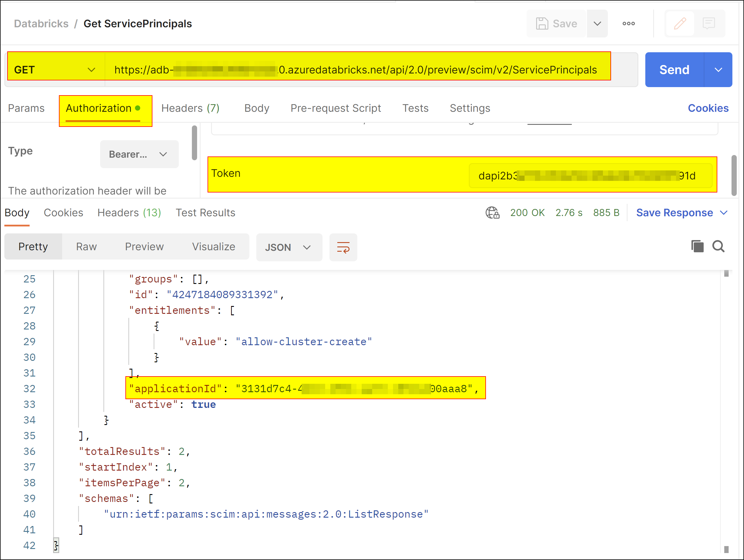Click the Databricks breadcrumb link
744x560 pixels.
click(x=41, y=24)
